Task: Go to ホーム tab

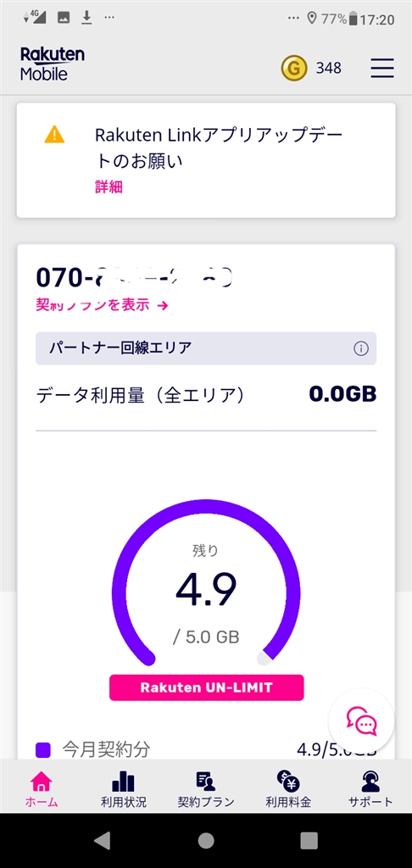Action: (42, 789)
